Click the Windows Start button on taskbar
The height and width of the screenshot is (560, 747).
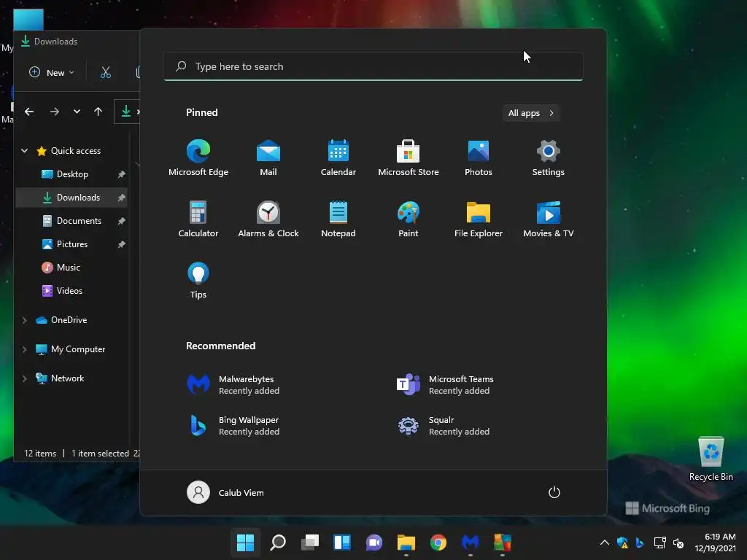pos(245,542)
